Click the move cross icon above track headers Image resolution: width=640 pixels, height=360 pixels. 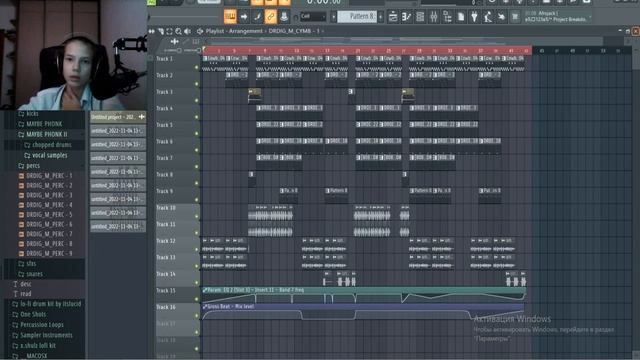(x=175, y=41)
